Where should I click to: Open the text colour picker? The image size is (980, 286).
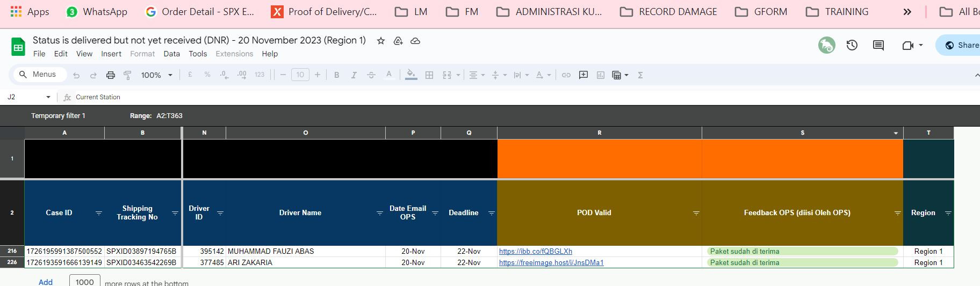(x=389, y=75)
